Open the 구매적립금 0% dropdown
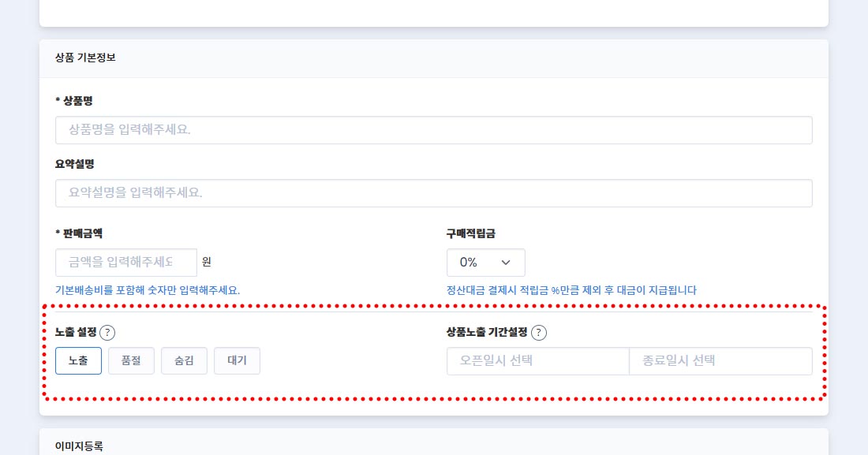This screenshot has width=868, height=455. (x=485, y=263)
